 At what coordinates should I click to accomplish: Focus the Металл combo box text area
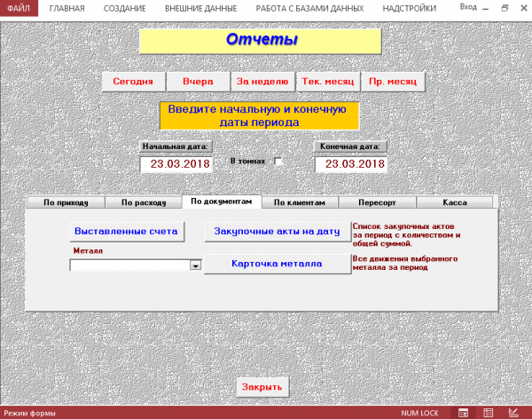(x=130, y=265)
